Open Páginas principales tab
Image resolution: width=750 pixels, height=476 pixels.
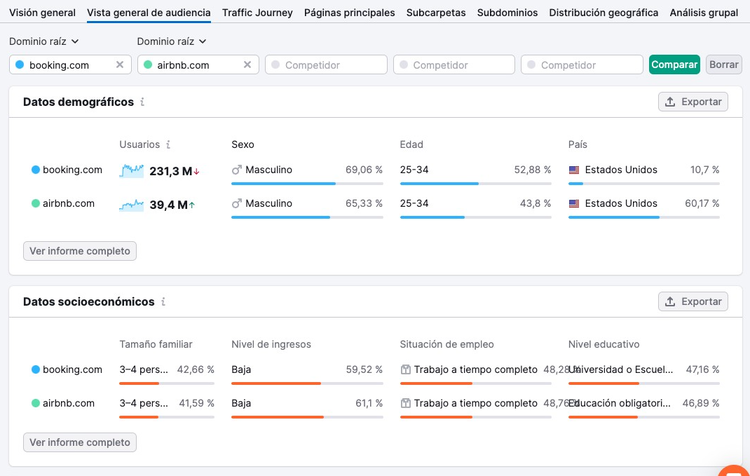tap(350, 12)
